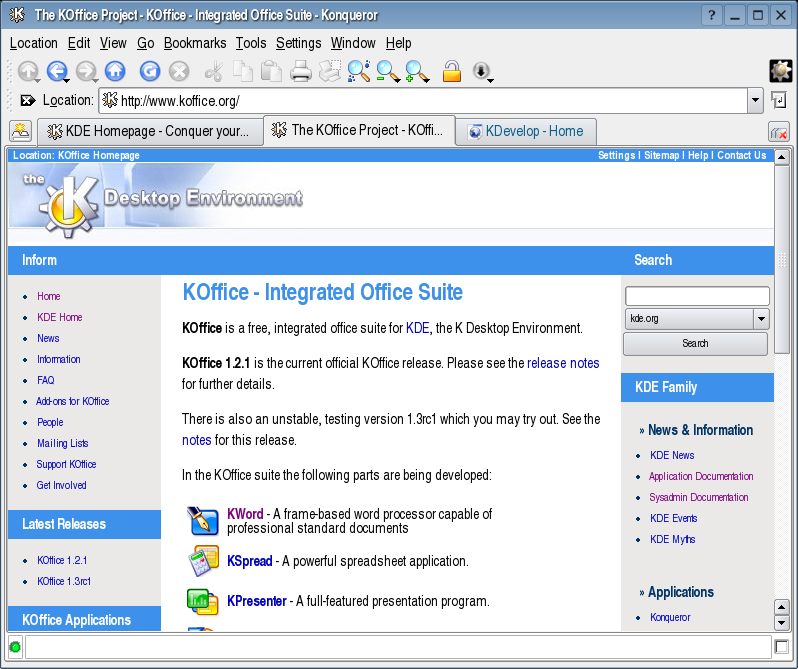Go to the Home page via house icon
This screenshot has width=798, height=669.
[x=115, y=71]
